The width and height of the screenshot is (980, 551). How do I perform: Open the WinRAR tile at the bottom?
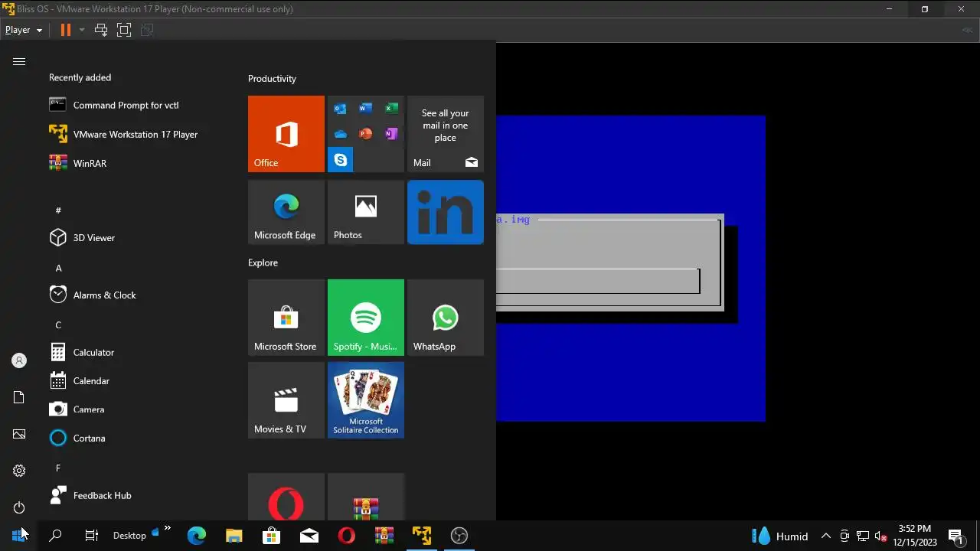[x=366, y=497]
